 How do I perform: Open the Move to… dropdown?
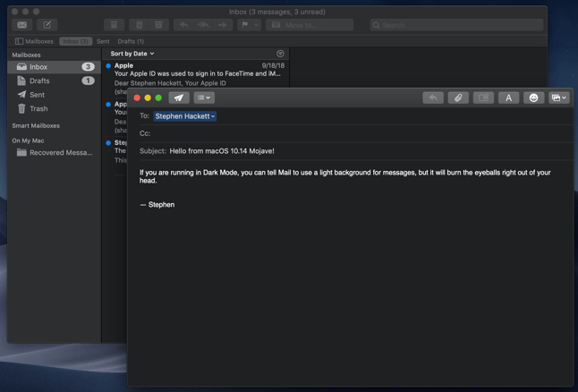[310, 25]
